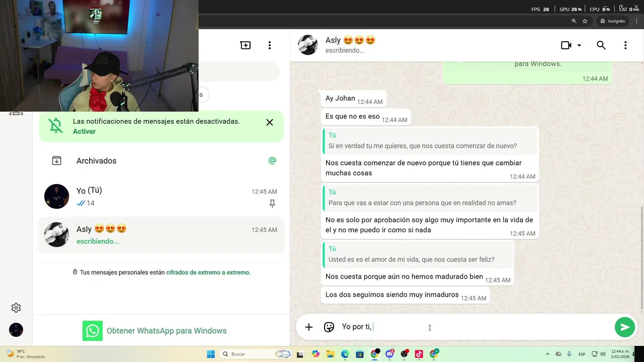
Task: Click Obtener WhatsApp para Windows
Action: click(154, 331)
